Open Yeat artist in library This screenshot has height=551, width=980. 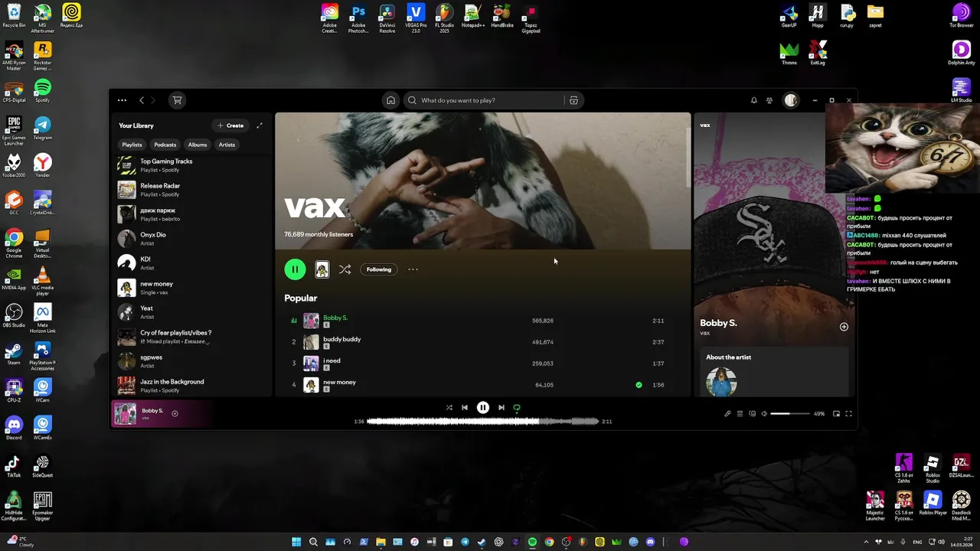pyautogui.click(x=191, y=312)
